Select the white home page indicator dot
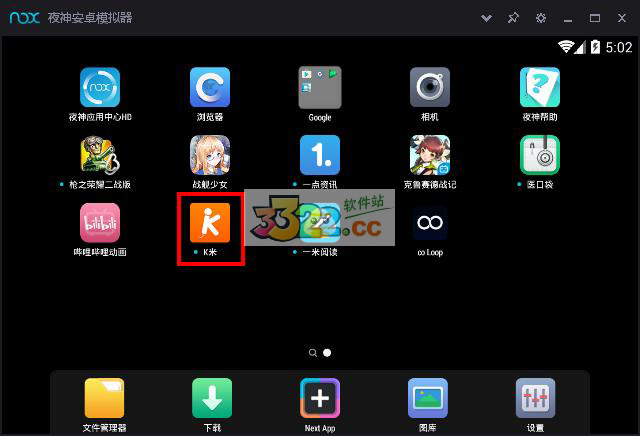 (x=327, y=353)
